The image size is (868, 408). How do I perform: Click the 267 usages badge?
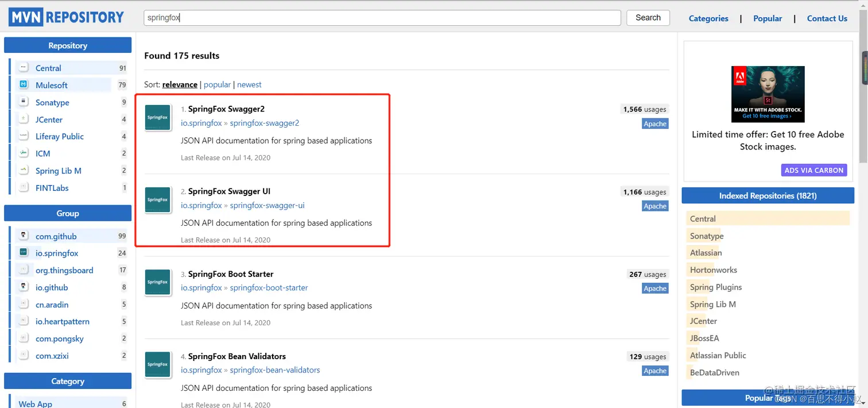648,274
